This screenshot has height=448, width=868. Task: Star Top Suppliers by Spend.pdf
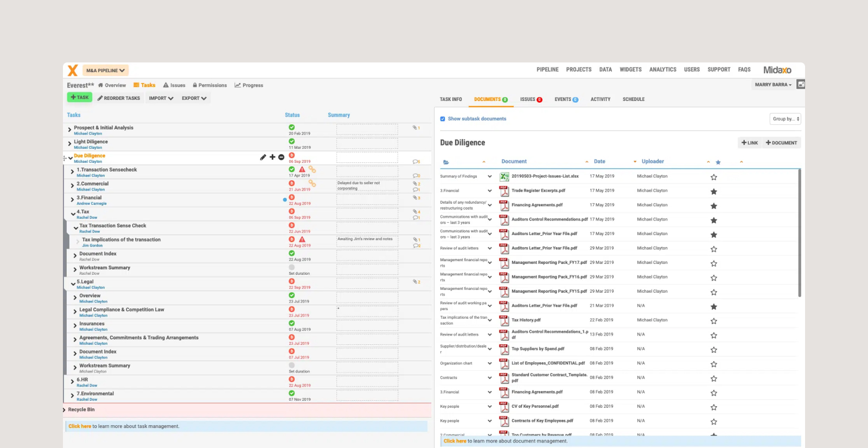(714, 350)
